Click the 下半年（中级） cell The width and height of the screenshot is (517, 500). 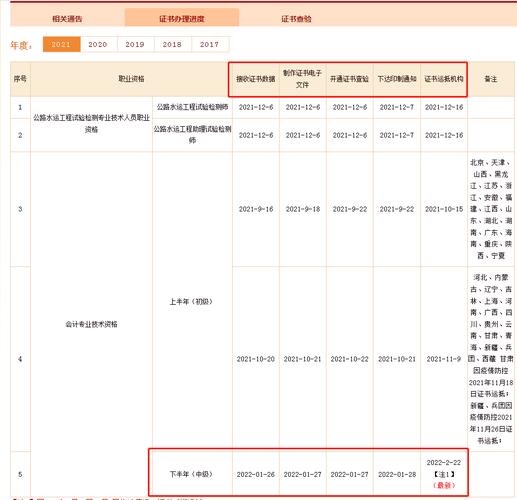click(191, 474)
